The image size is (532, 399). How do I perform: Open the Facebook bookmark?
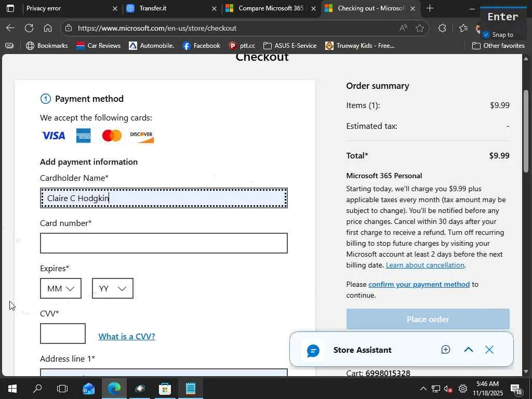tap(201, 46)
